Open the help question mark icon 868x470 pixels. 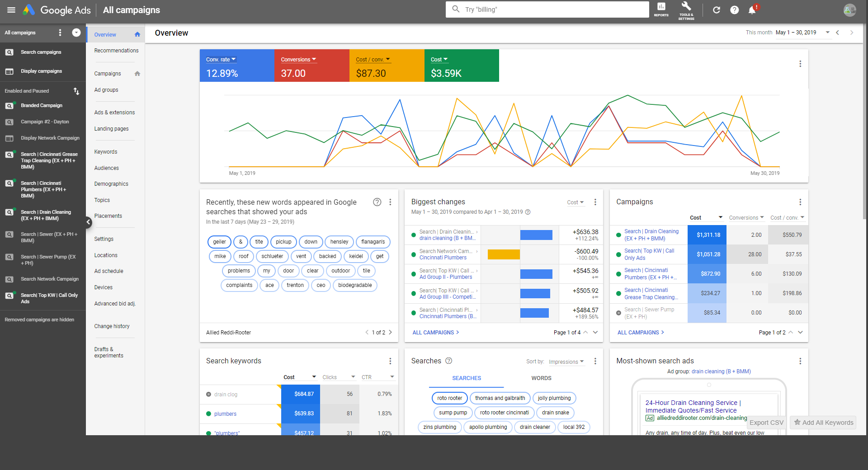coord(735,10)
